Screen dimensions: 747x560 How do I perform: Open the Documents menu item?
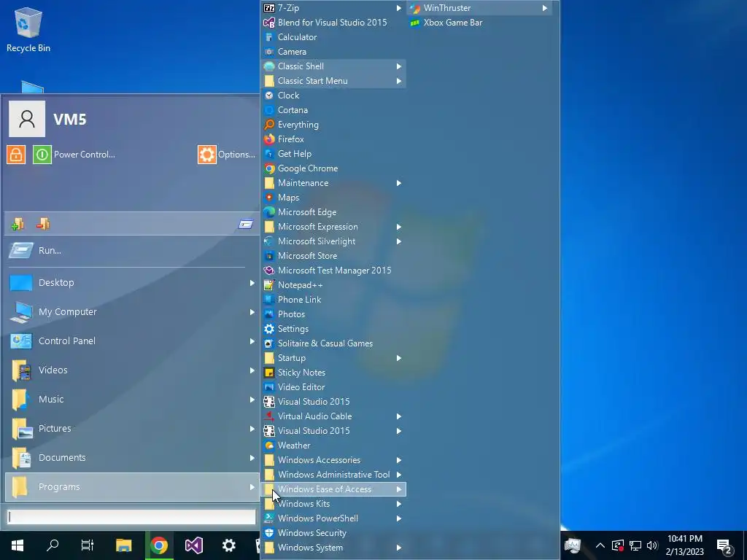tap(132, 458)
